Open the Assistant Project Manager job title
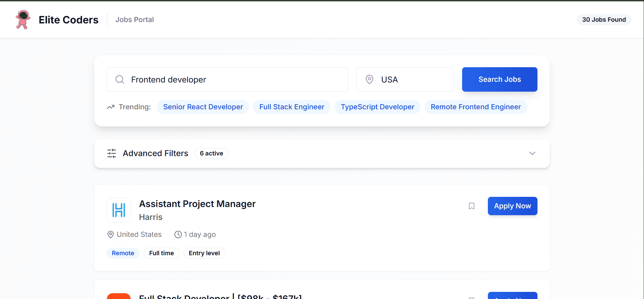The image size is (644, 299). (x=197, y=204)
